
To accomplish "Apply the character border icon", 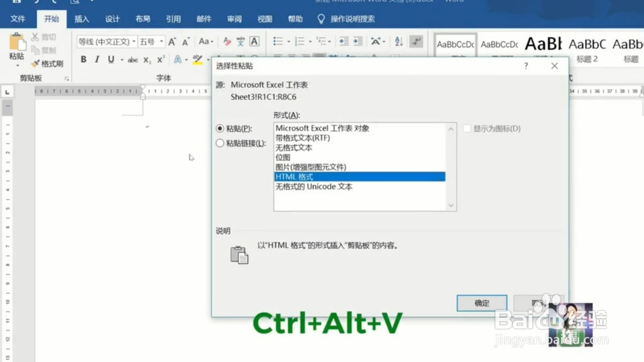I will click(255, 42).
